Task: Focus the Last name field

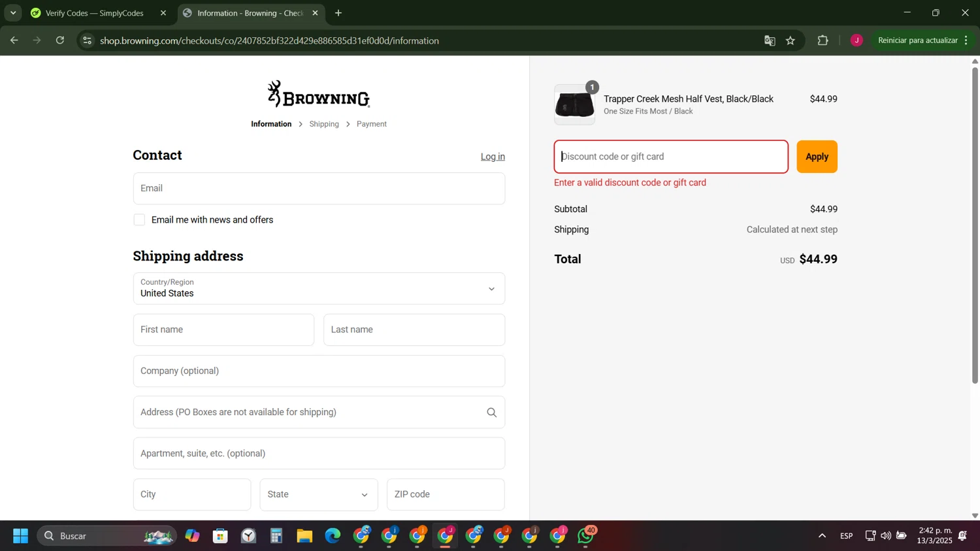Action: pyautogui.click(x=414, y=330)
